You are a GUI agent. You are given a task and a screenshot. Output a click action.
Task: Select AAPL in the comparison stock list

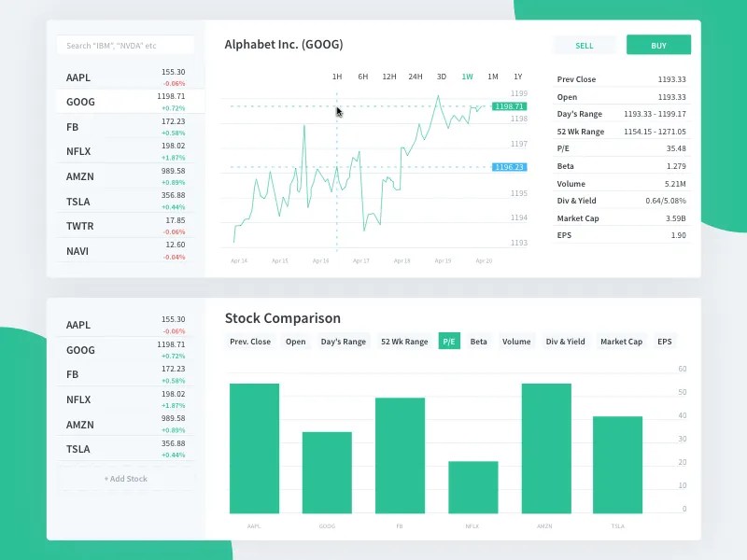click(126, 325)
